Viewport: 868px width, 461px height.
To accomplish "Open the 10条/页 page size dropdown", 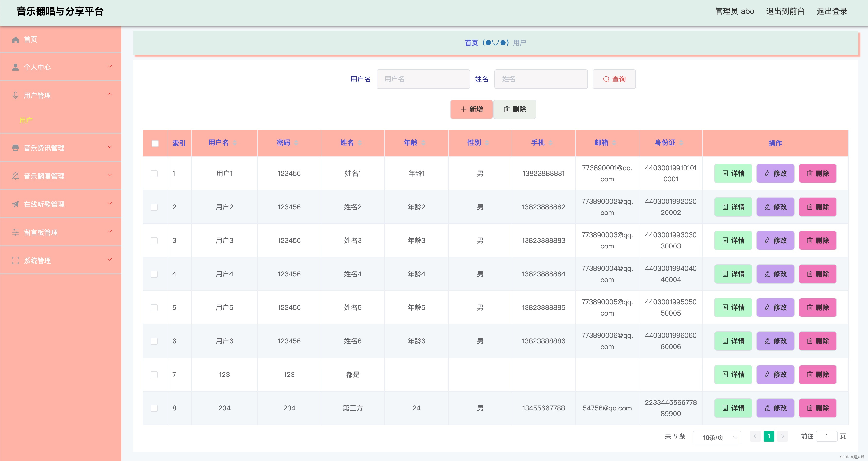I will (717, 437).
